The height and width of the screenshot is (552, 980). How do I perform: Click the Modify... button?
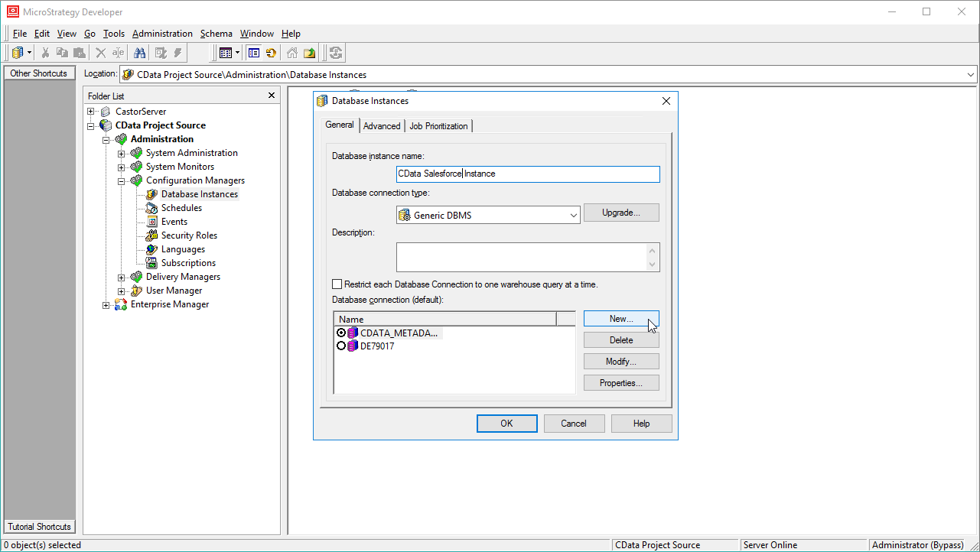[620, 362]
